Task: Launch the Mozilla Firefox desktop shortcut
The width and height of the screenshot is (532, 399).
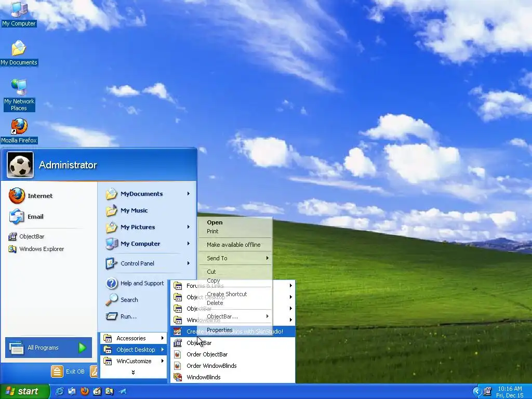Action: [x=19, y=131]
